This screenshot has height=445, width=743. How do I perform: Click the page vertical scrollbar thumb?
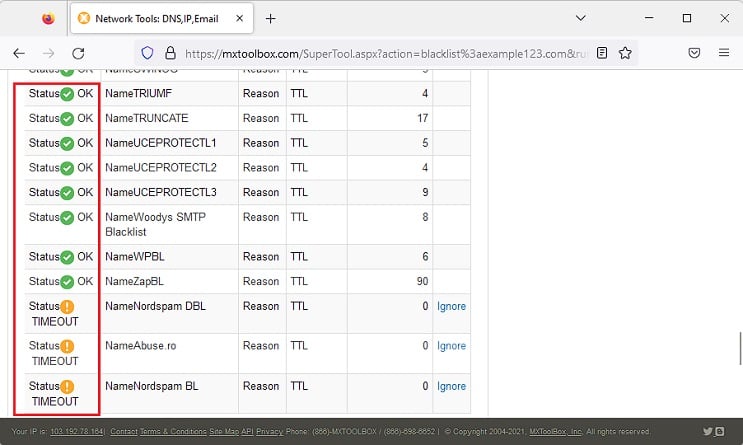[x=740, y=348]
